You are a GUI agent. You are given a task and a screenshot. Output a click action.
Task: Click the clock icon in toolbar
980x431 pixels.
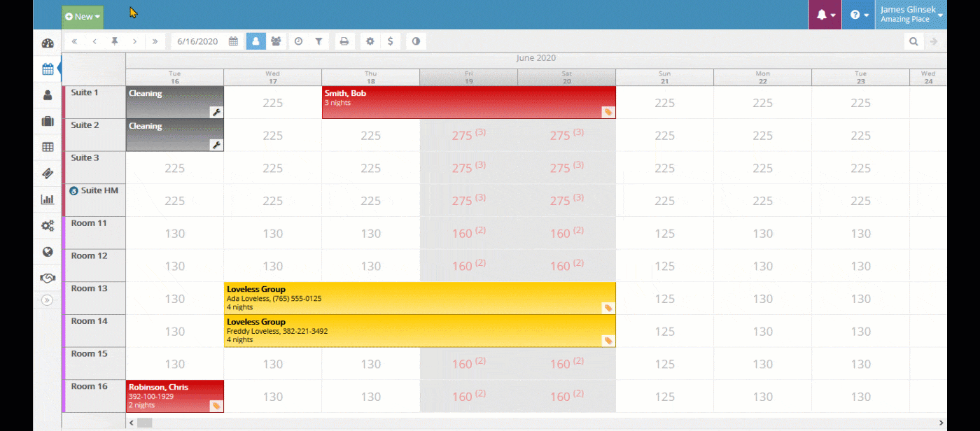(x=298, y=41)
